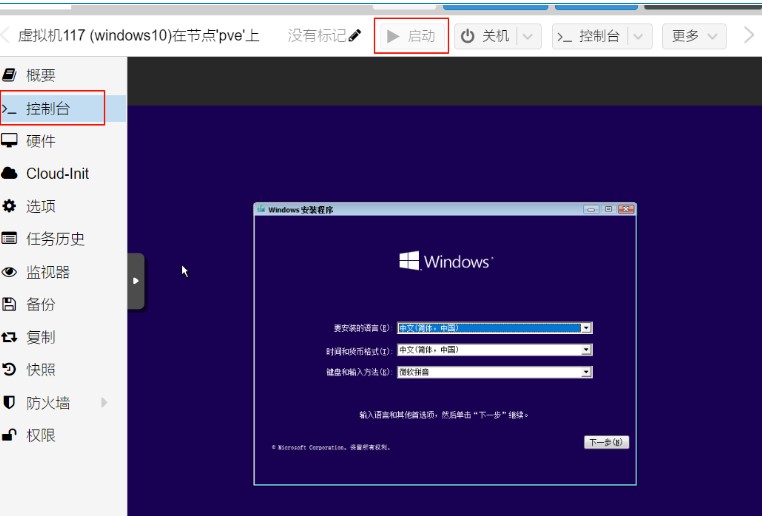The height and width of the screenshot is (516, 762).
Task: Click the 监视器 eye icon
Action: point(10,272)
